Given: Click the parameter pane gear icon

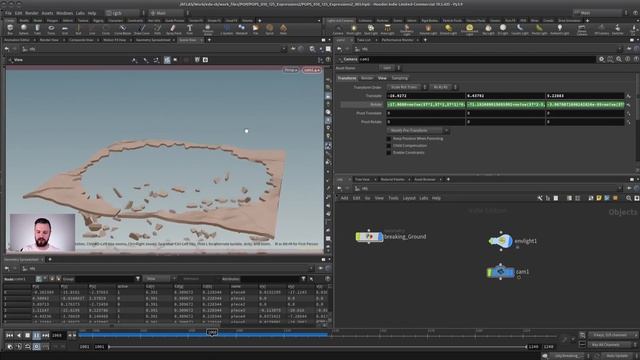Looking at the screenshot, I should (x=602, y=59).
